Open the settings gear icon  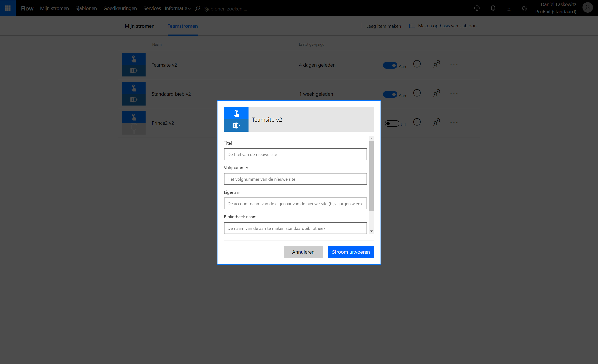[x=525, y=8]
